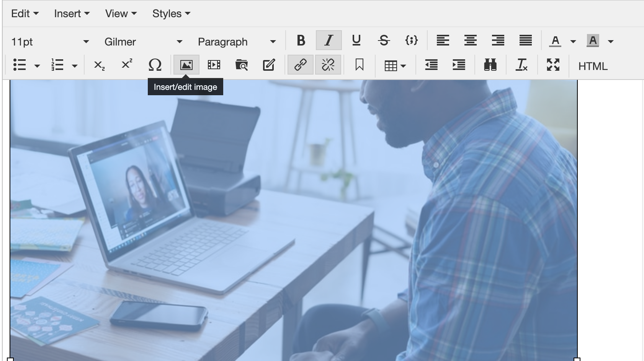Open the Gilmer font family dropdown
The image size is (644, 361).
pos(143,41)
